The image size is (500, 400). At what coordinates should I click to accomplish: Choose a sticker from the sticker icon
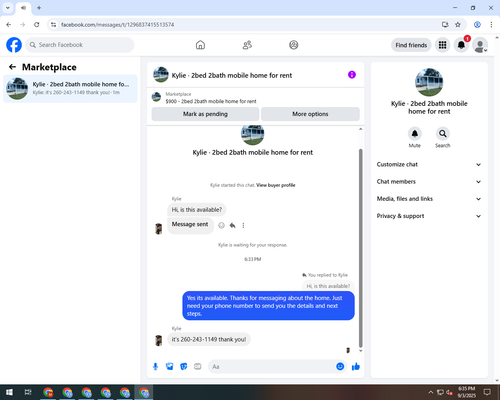(x=184, y=367)
